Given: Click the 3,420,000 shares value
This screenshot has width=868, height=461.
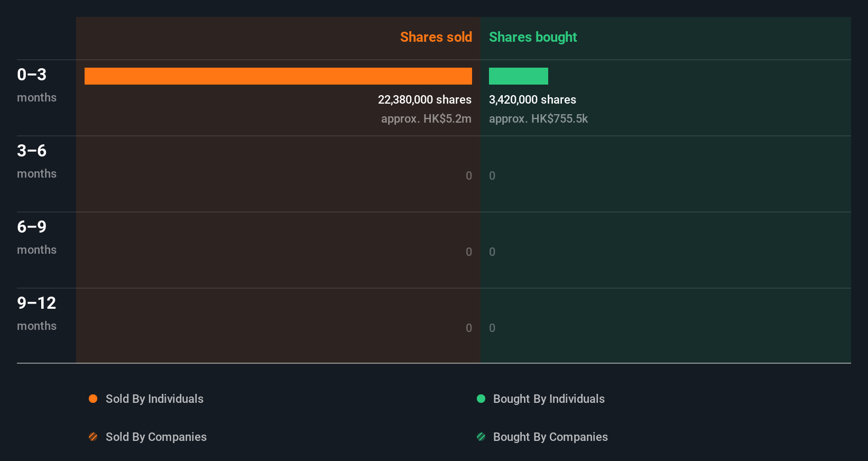Looking at the screenshot, I should click(532, 99).
